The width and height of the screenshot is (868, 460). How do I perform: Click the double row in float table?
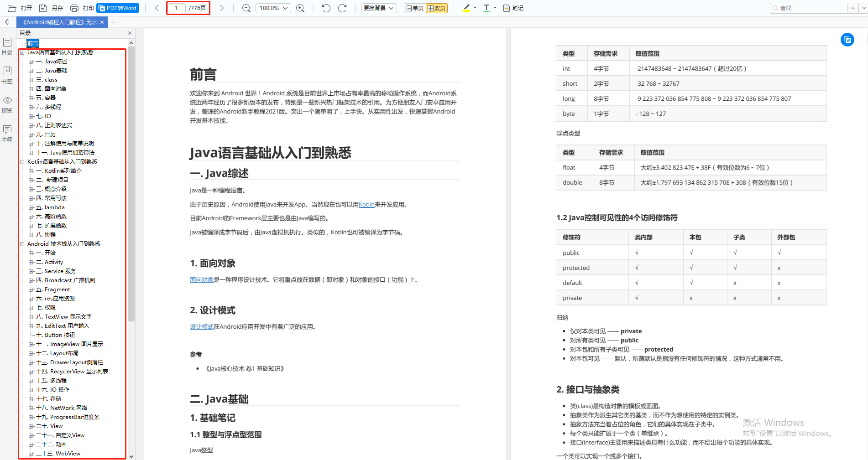[691, 182]
